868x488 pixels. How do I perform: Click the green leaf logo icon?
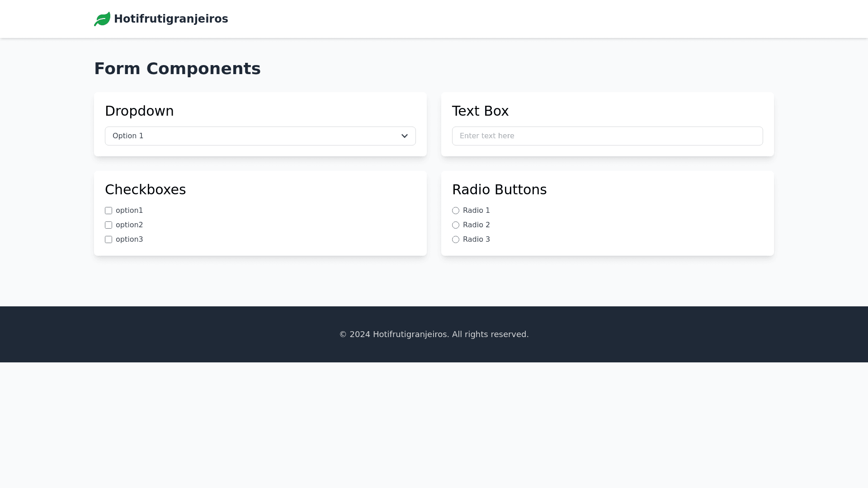point(102,19)
